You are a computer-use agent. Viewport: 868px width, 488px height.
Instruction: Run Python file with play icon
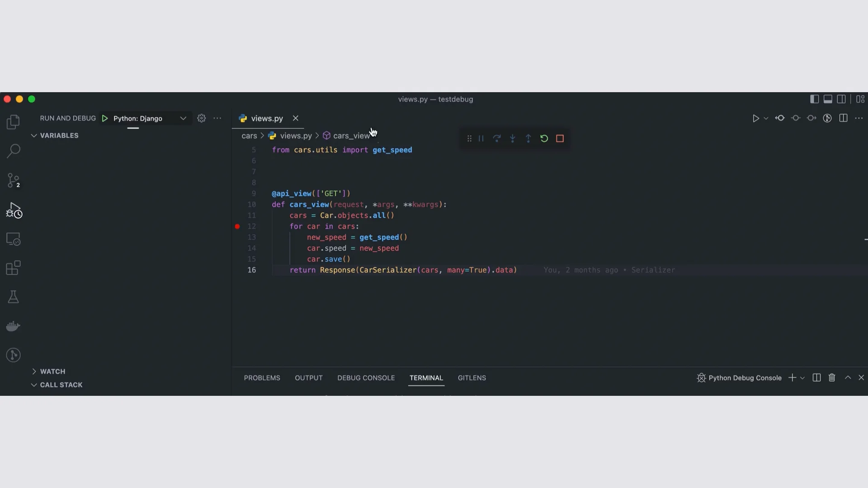pyautogui.click(x=755, y=118)
